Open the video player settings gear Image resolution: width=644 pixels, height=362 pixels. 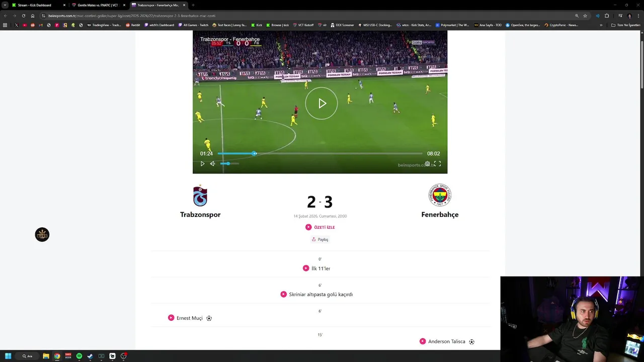(x=427, y=163)
